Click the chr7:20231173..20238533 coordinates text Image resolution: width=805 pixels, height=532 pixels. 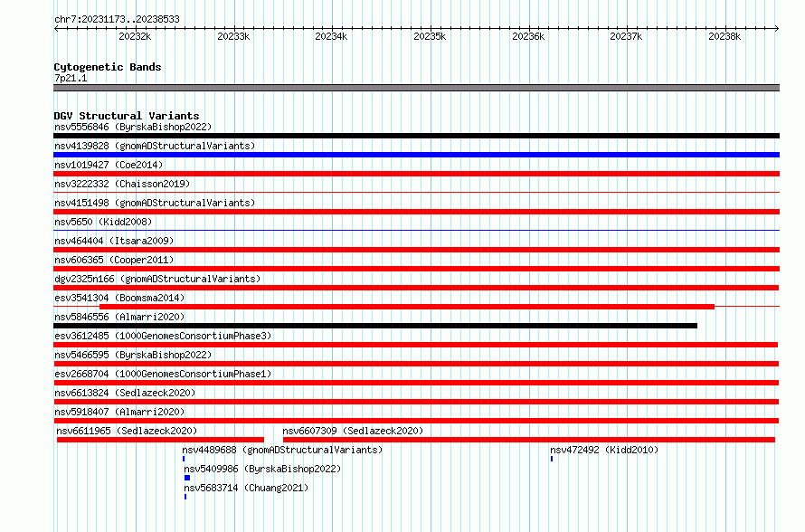click(x=117, y=19)
